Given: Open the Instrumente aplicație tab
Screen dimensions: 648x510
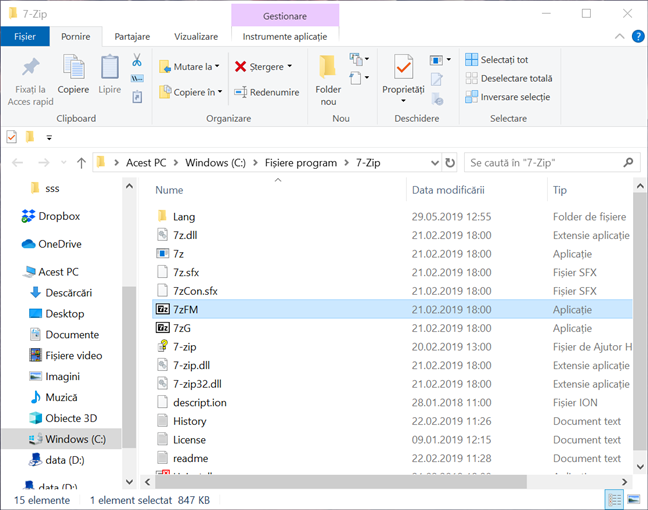Looking at the screenshot, I should coord(285,36).
